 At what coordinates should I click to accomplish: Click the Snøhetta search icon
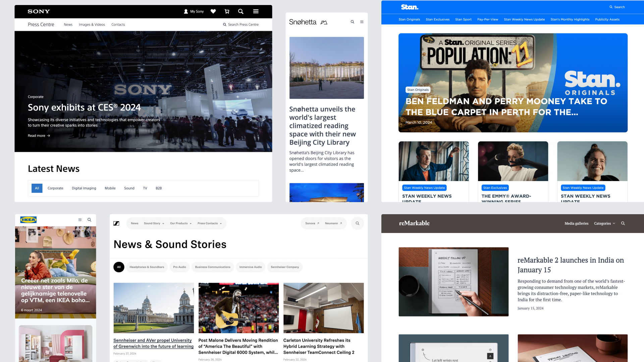click(x=352, y=21)
